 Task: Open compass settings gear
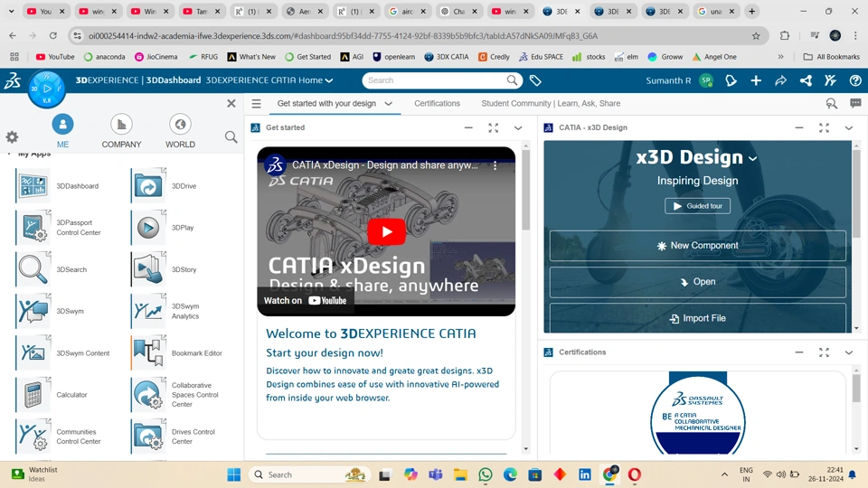[12, 136]
